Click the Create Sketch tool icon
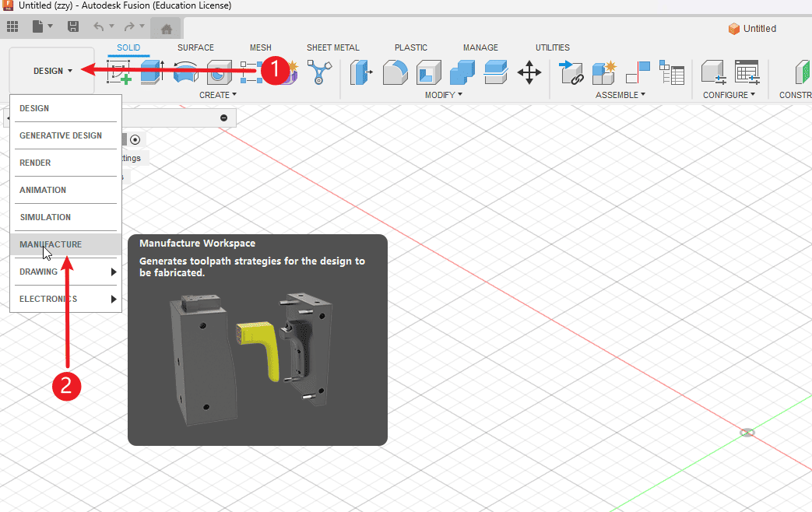812x512 pixels. click(118, 74)
